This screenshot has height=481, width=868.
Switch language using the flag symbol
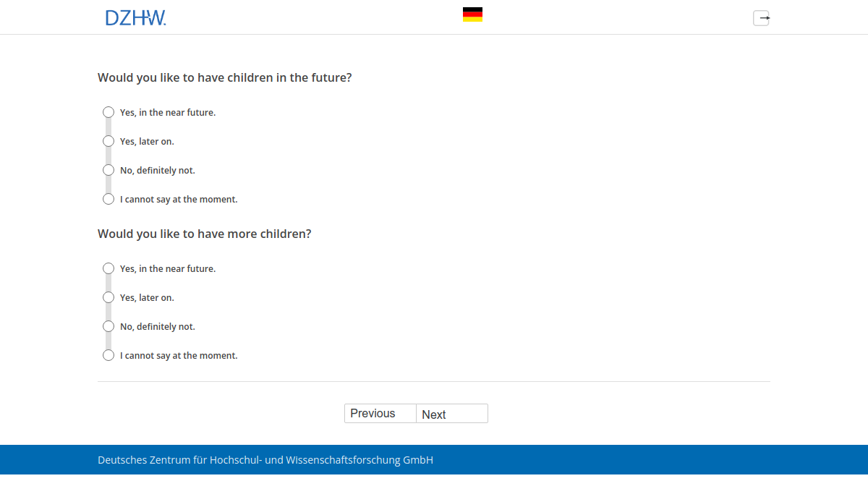(x=473, y=13)
